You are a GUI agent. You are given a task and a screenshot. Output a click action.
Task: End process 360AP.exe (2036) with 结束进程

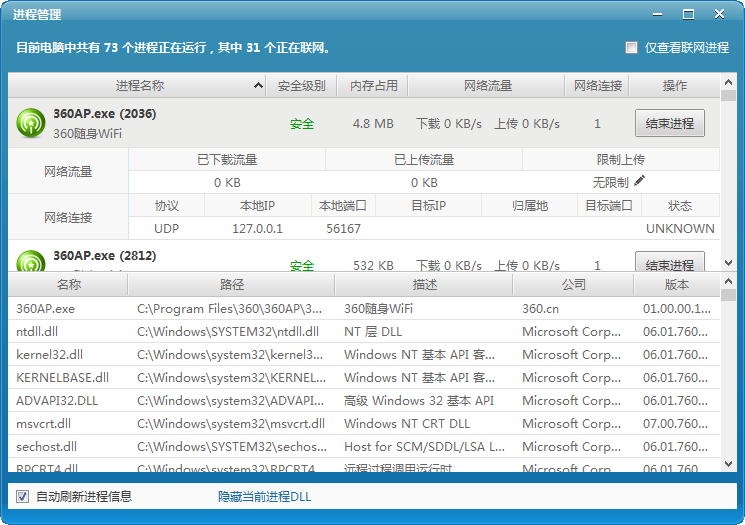tap(669, 124)
